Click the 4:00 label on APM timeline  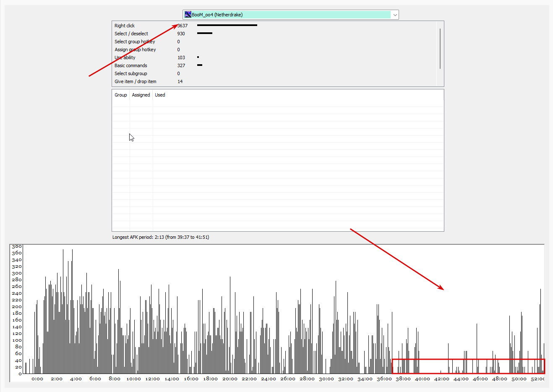click(76, 379)
